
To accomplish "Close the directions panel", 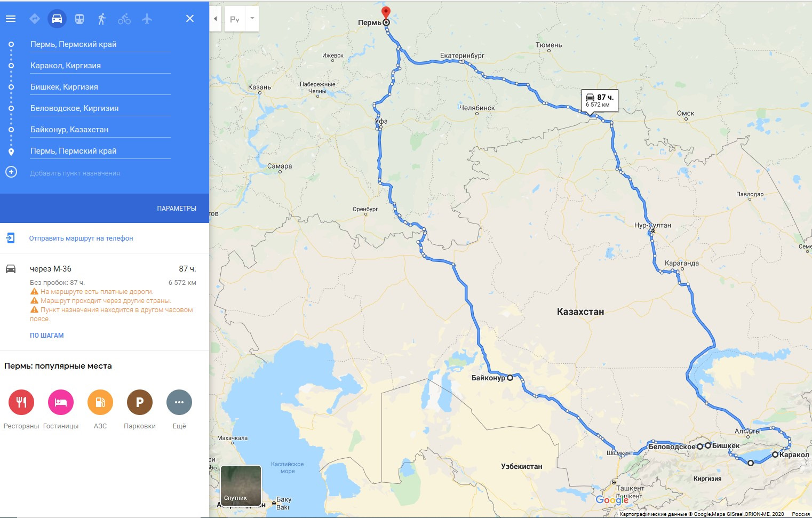I will click(x=190, y=19).
